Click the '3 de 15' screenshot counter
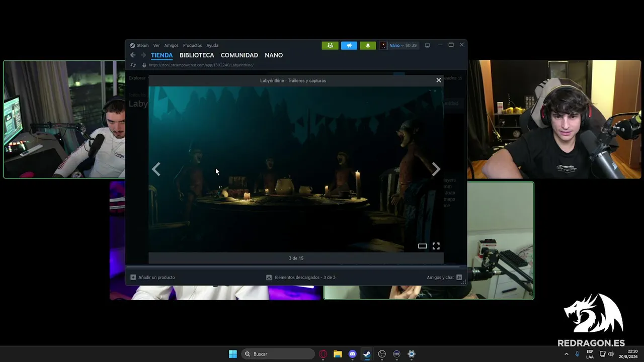The image size is (644, 362). coord(296,258)
